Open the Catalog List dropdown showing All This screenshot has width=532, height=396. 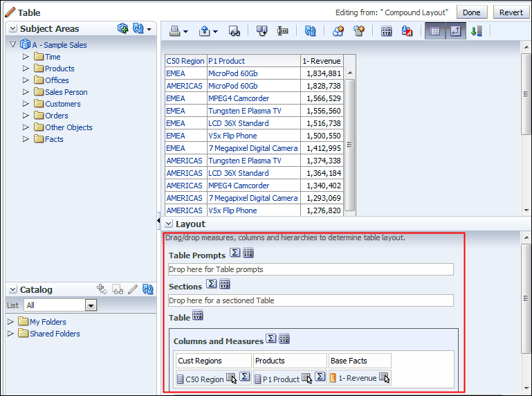click(91, 305)
